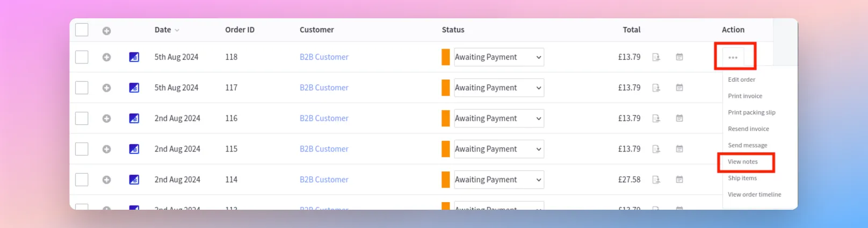This screenshot has width=868, height=228.
Task: Click the B2B icon for order 114
Action: 134,180
